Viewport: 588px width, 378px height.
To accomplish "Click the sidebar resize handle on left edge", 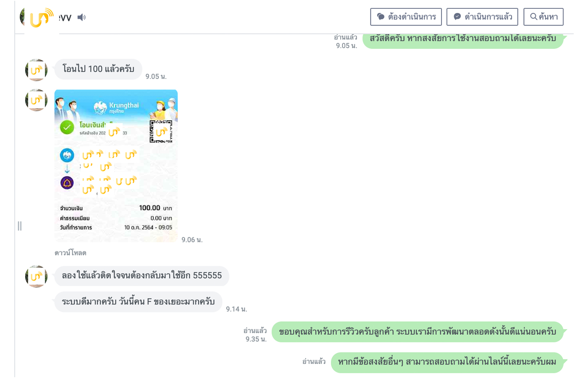I will [x=19, y=226].
